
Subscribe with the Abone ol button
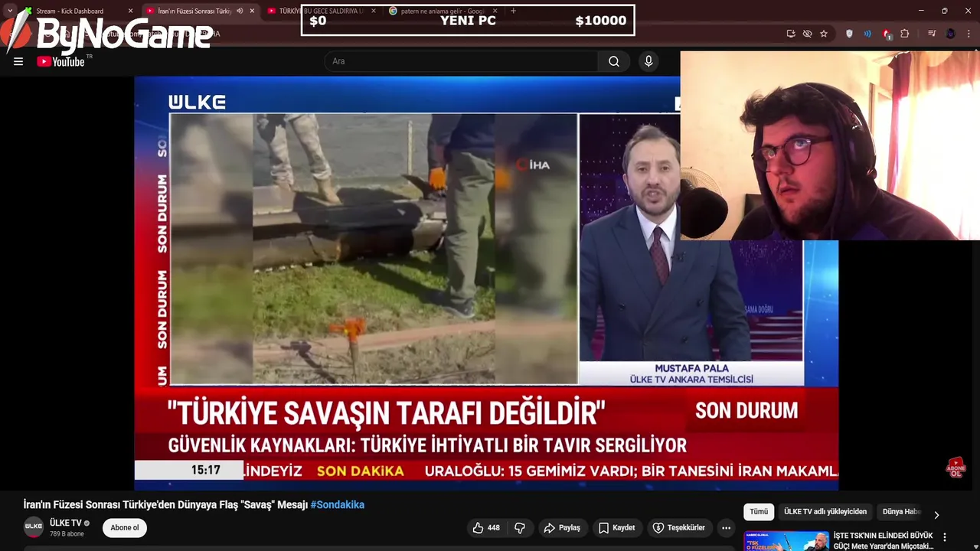click(125, 527)
